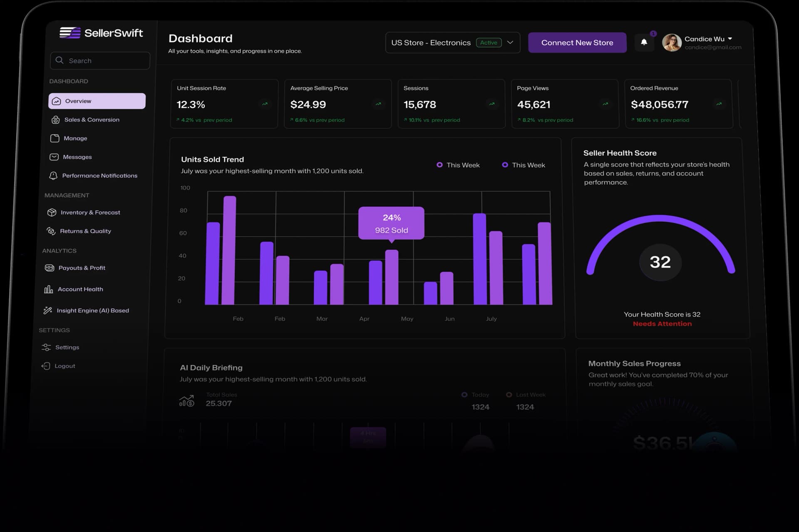
Task: Select the Overview icon in the sidebar
Action: pos(55,101)
